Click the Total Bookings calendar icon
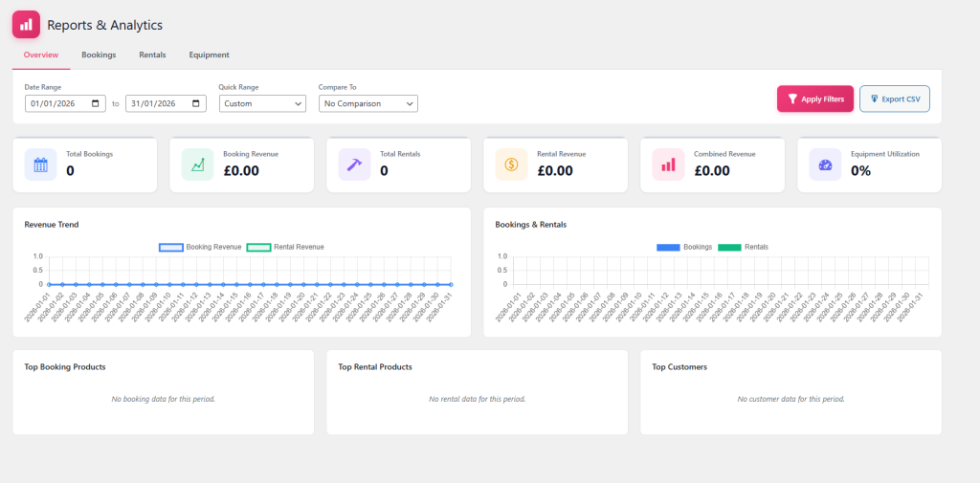The height and width of the screenshot is (483, 980). pyautogui.click(x=40, y=165)
